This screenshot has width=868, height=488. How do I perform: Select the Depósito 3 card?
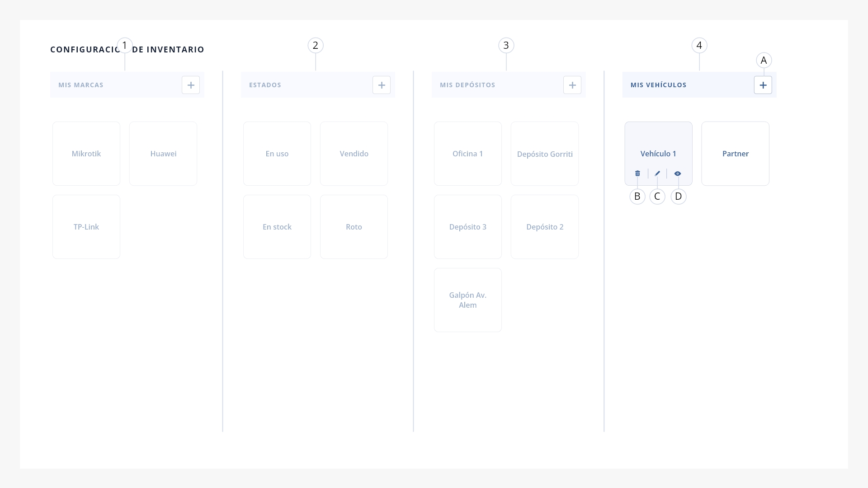[468, 227]
